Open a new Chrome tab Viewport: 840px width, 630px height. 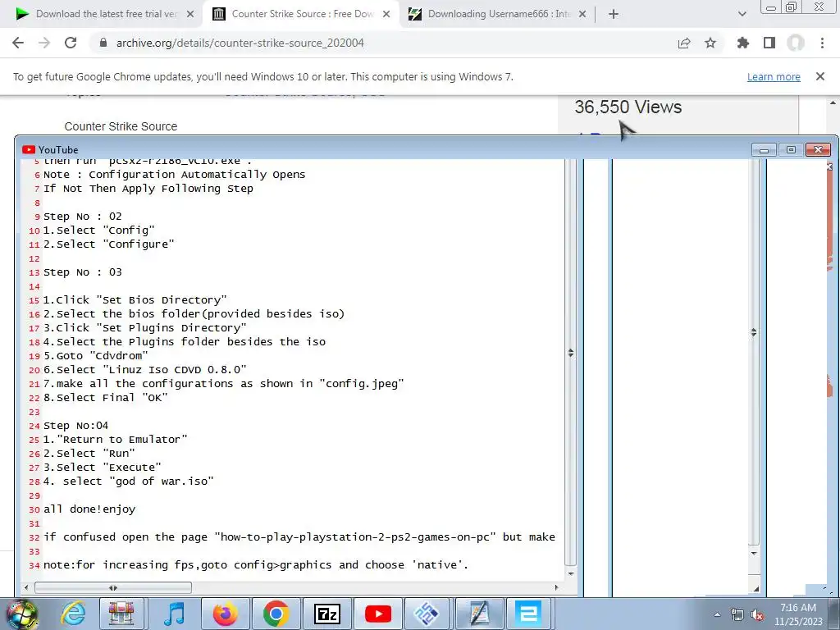[x=614, y=14]
